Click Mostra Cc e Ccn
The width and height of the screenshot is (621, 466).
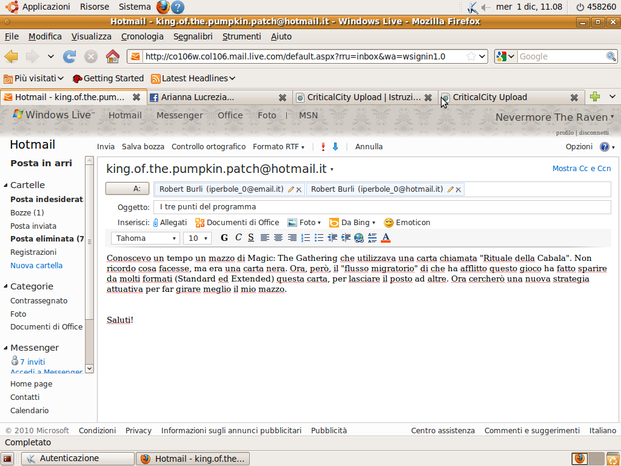581,169
